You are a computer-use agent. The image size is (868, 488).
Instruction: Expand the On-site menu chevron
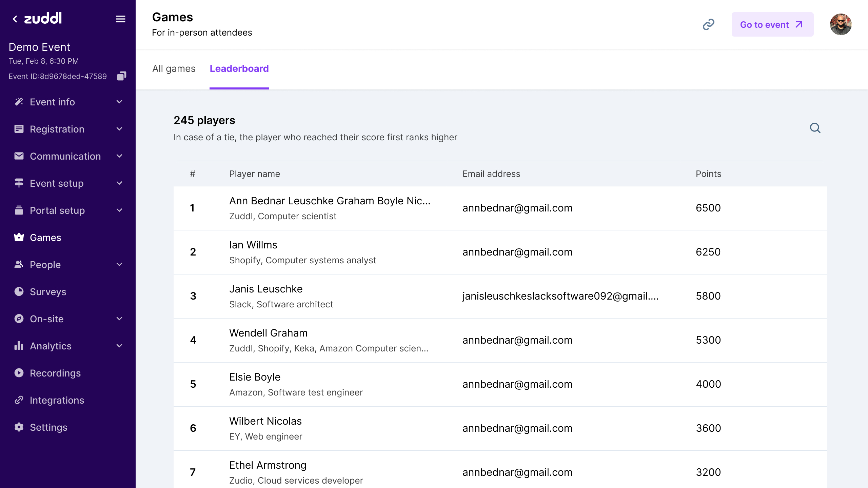pyautogui.click(x=119, y=319)
